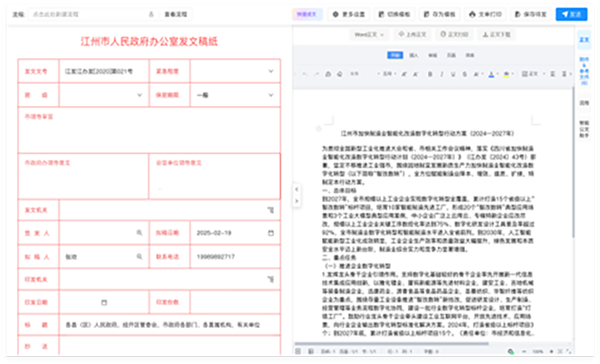
Task: Click the clear formatting eraser icon
Action: pyautogui.click(x=339, y=74)
